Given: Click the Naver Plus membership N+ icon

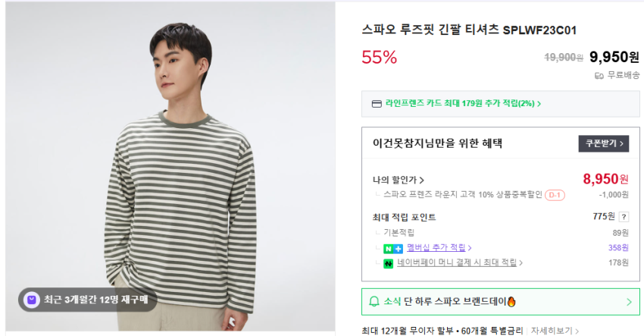Looking at the screenshot, I should [x=392, y=248].
